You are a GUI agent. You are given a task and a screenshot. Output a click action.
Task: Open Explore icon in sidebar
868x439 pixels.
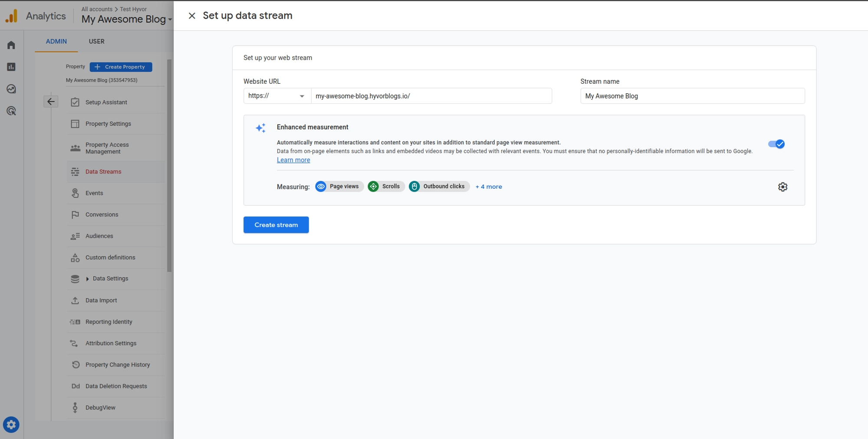tap(11, 89)
